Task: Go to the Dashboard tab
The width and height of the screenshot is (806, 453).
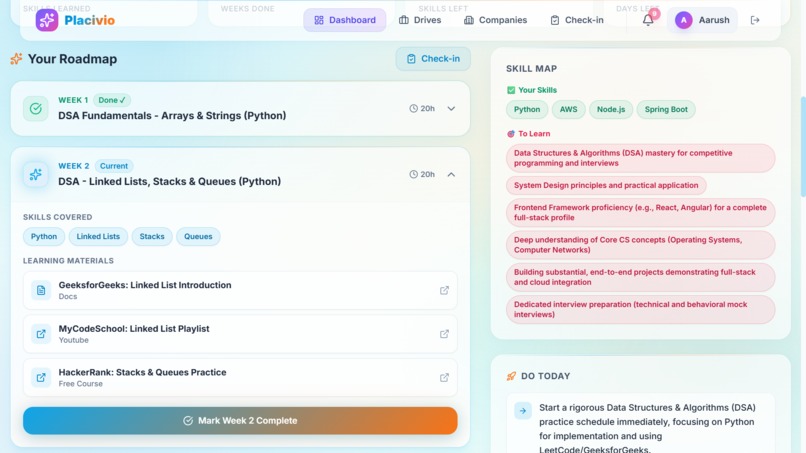Action: point(345,20)
